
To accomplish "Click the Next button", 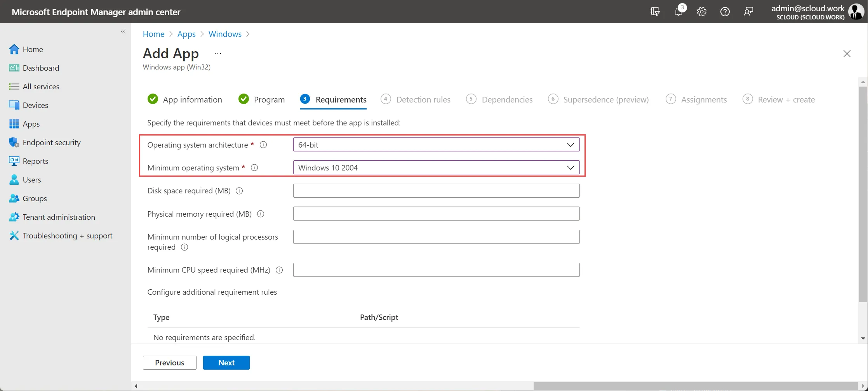I will (x=226, y=363).
